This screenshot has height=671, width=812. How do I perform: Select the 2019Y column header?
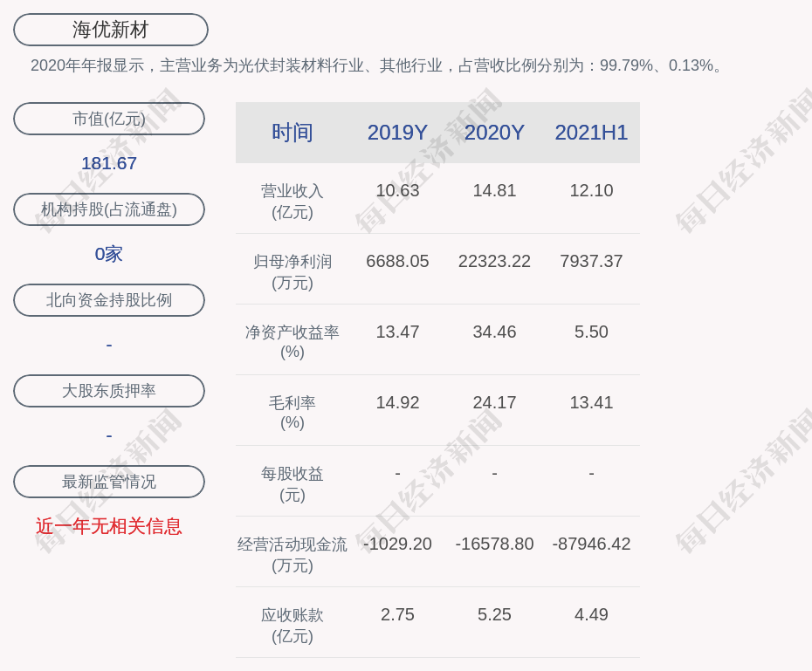(397, 133)
